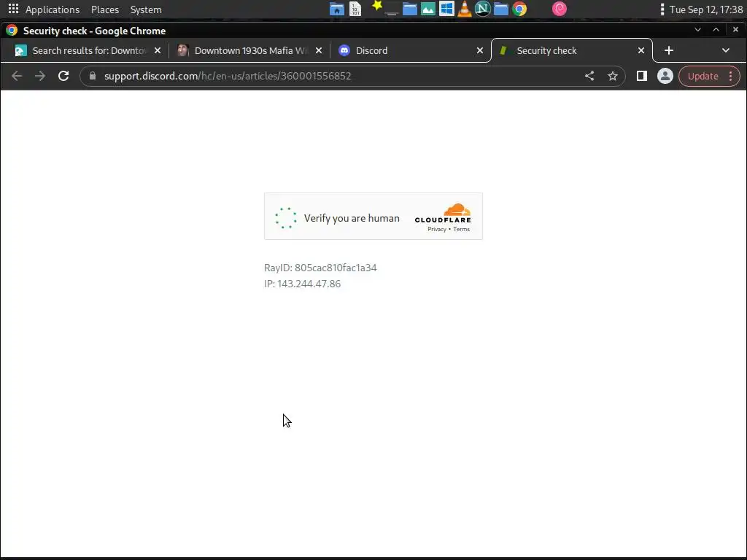Open Chrome profile avatar menu
747x560 pixels.
point(665,76)
